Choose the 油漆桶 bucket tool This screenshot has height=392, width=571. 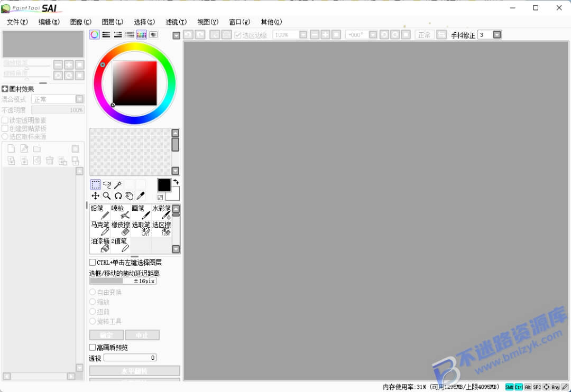pyautogui.click(x=100, y=245)
